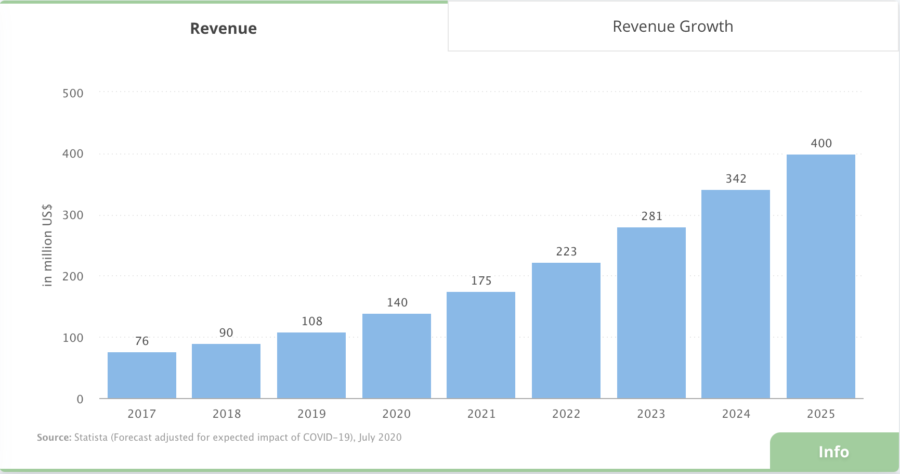Click the 2021 bar showing 175

[481, 345]
